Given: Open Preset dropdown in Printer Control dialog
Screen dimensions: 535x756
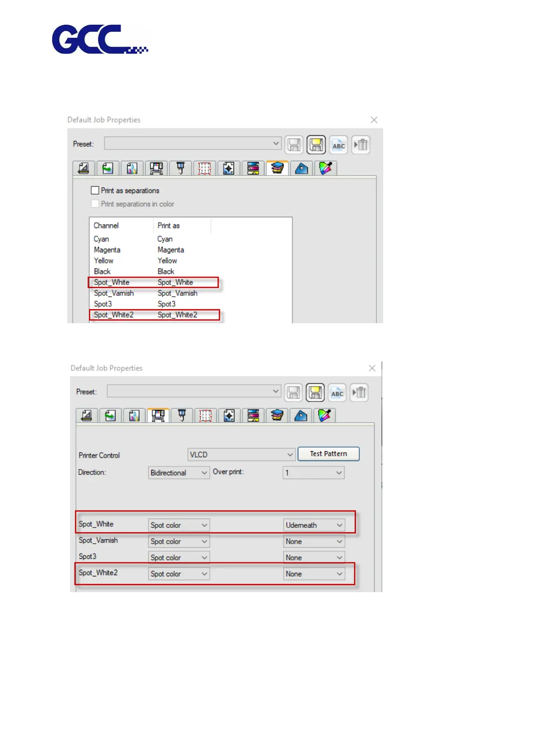Looking at the screenshot, I should pyautogui.click(x=194, y=391).
